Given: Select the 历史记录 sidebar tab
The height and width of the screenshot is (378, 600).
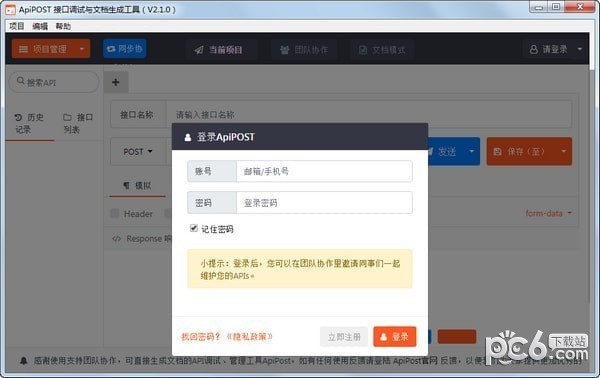Looking at the screenshot, I should [30, 123].
